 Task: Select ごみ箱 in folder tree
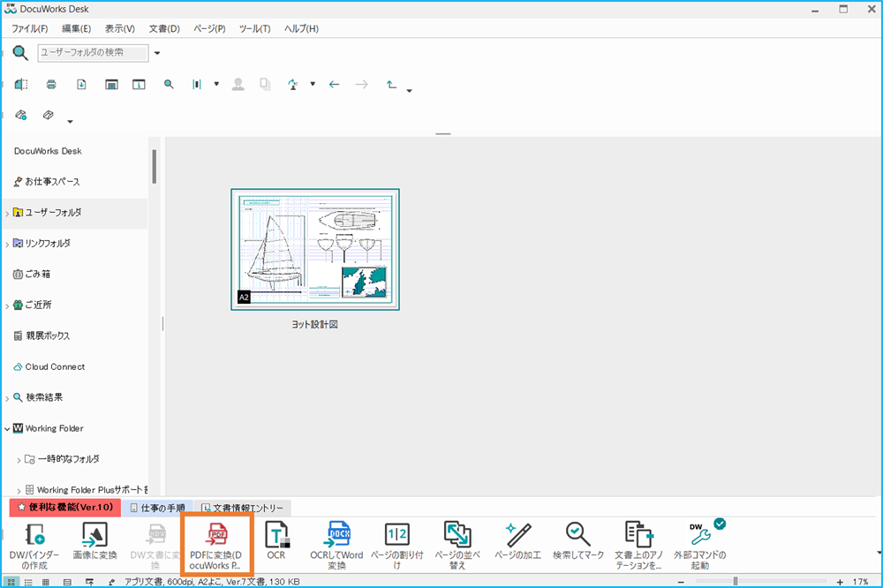[32, 275]
